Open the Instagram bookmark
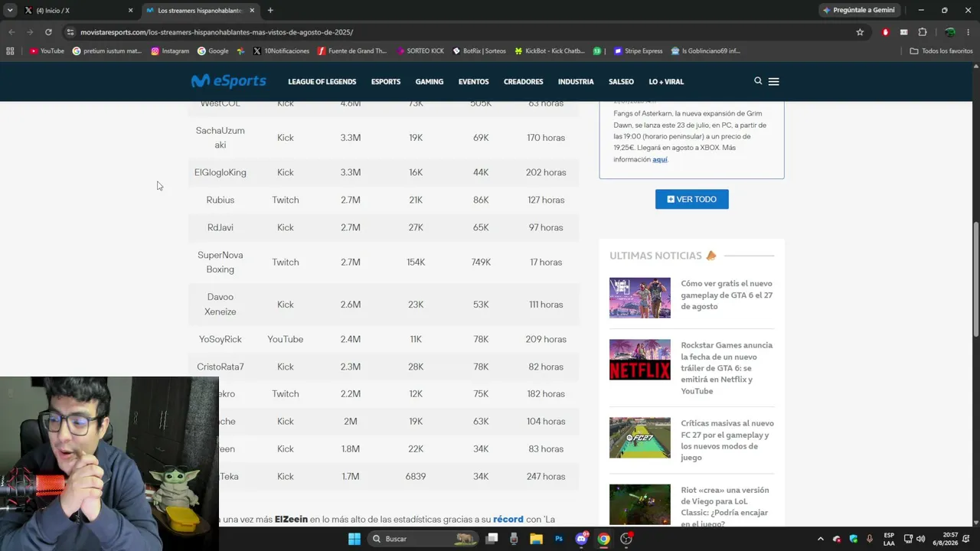Screen dimensions: 980x551 click(170, 51)
